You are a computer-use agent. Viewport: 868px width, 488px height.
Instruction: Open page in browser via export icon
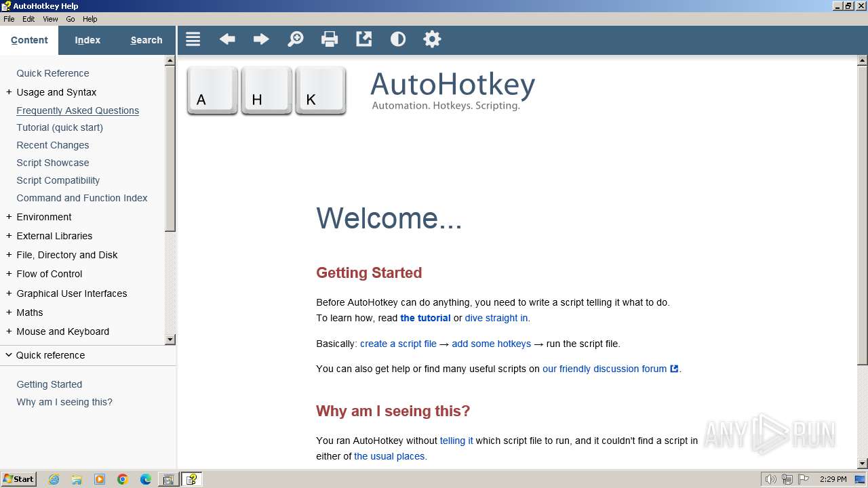(x=364, y=39)
